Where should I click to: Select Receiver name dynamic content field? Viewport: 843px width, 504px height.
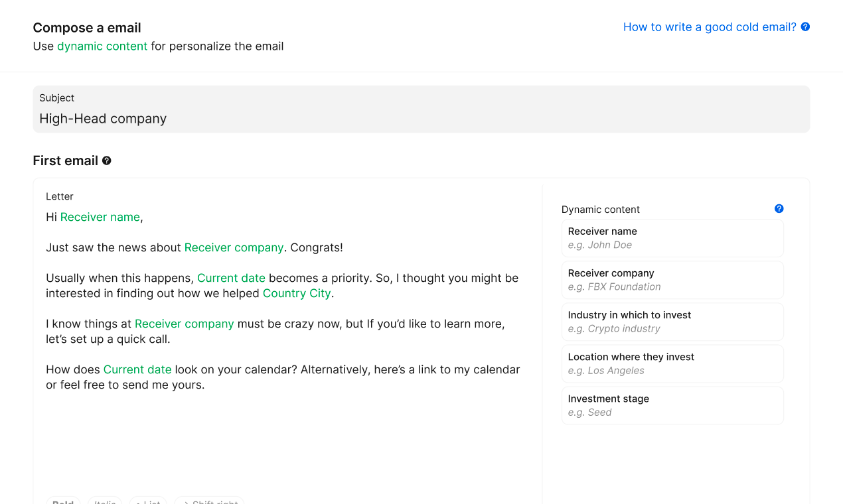[x=672, y=238]
